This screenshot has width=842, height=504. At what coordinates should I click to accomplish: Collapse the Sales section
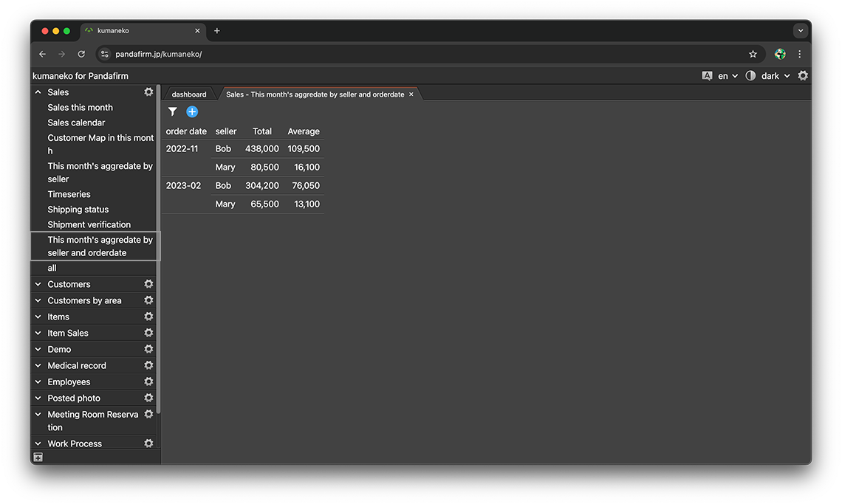point(38,92)
